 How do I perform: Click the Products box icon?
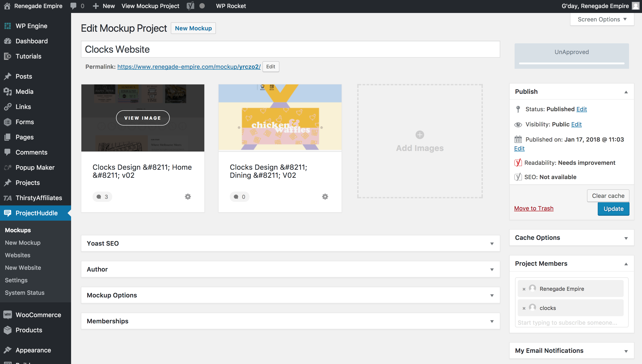tap(8, 330)
